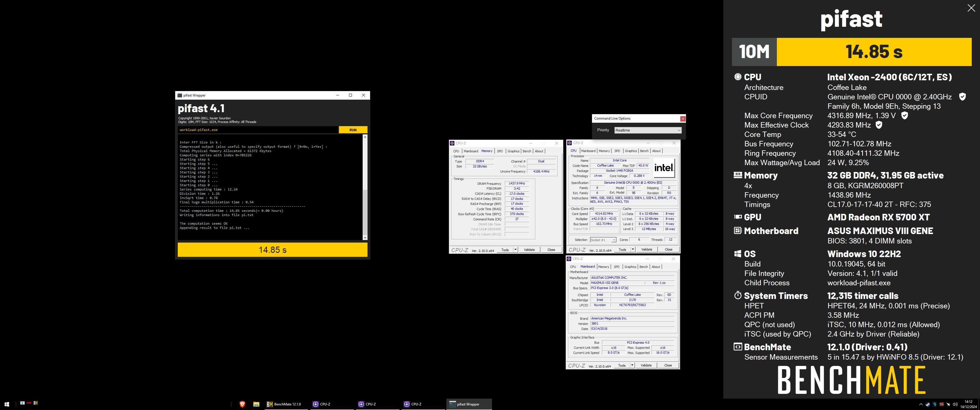Open Memory tab in Mainboard CPU-Z window
Image resolution: width=980 pixels, height=410 pixels.
603,266
